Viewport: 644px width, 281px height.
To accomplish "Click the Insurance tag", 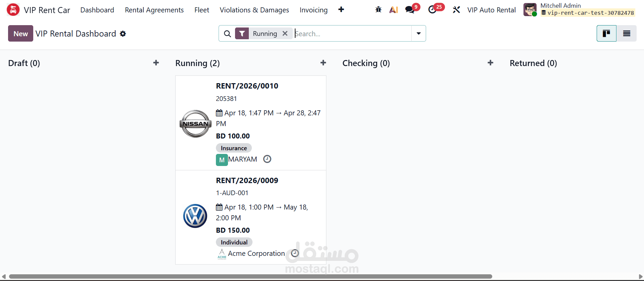I will [x=234, y=148].
